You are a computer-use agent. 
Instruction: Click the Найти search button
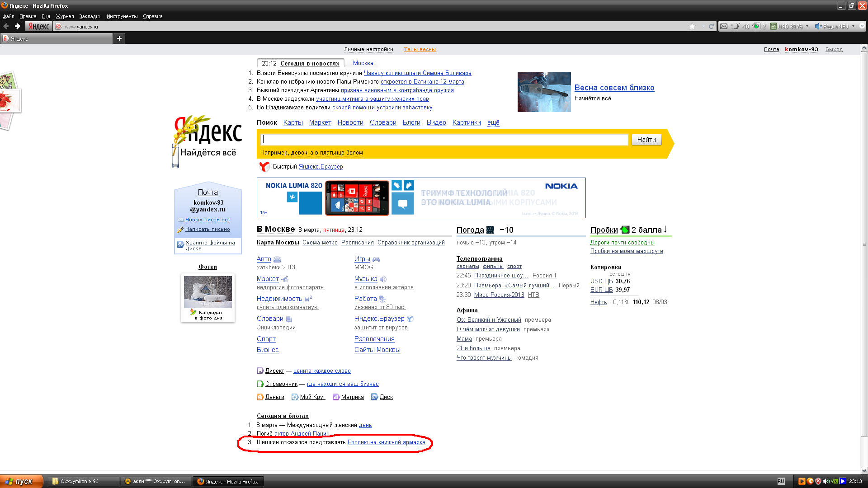(x=646, y=140)
